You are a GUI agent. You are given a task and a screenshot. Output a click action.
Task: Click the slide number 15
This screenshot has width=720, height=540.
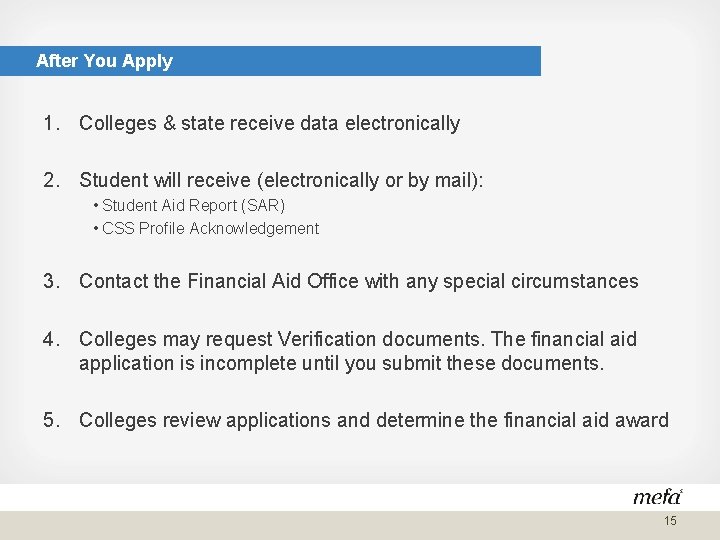(670, 521)
